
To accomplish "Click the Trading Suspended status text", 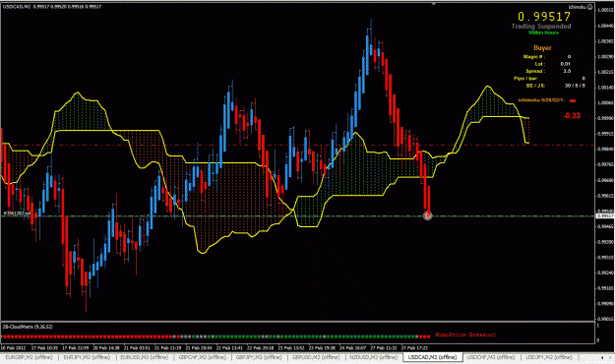I will coord(541,27).
